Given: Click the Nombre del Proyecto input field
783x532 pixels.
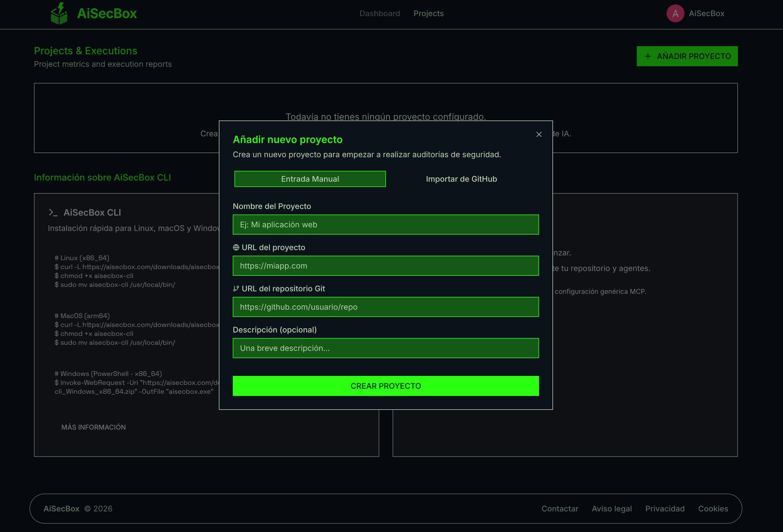Looking at the screenshot, I should point(386,225).
